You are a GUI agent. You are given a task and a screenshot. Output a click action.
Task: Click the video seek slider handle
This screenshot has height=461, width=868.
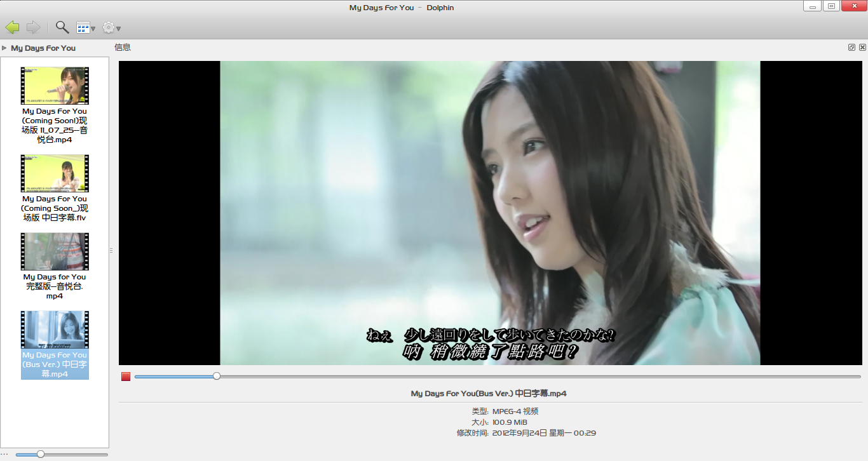(217, 377)
